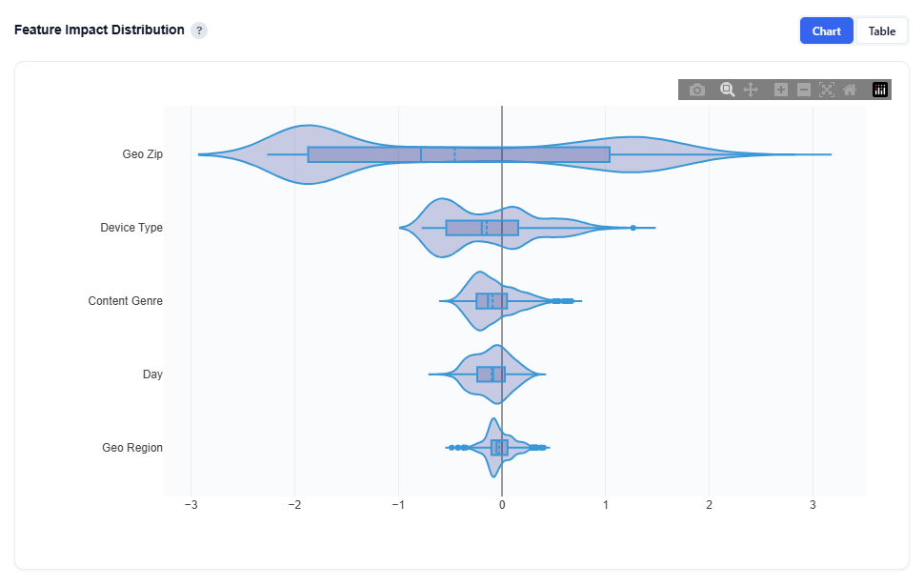Switch to Chart view
The width and height of the screenshot is (924, 587).
tap(826, 30)
